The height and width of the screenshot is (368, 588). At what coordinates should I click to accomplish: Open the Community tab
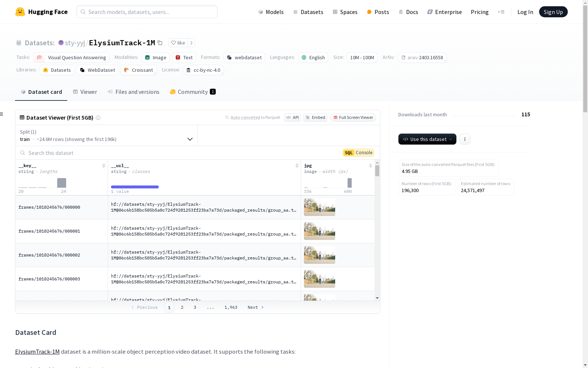[x=193, y=92]
